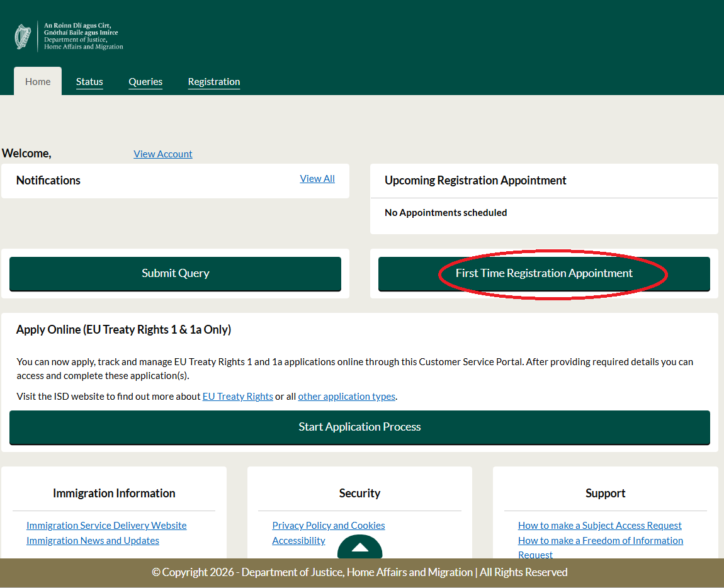Viewport: 724px width, 588px height.
Task: Book a First Time Registration Appointment
Action: [544, 273]
